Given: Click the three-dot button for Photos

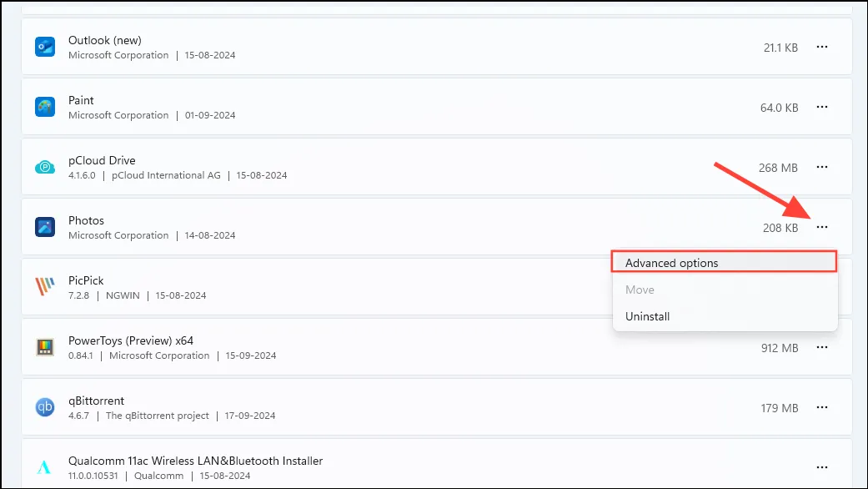Looking at the screenshot, I should coord(822,227).
